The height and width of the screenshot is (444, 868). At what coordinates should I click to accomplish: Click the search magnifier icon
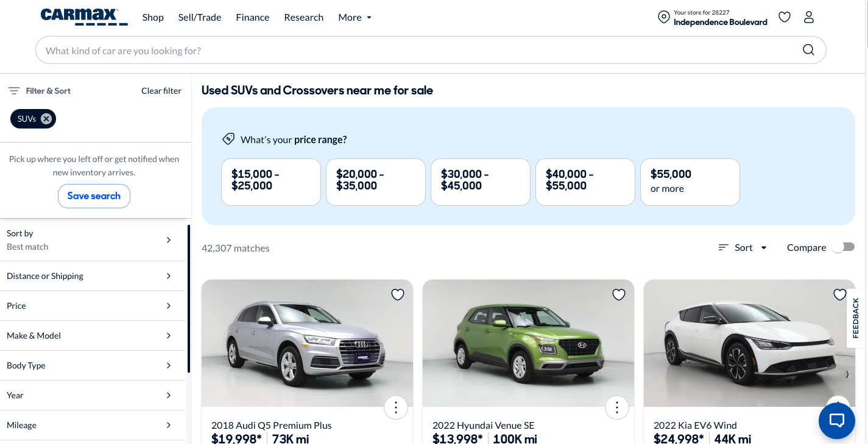808,50
